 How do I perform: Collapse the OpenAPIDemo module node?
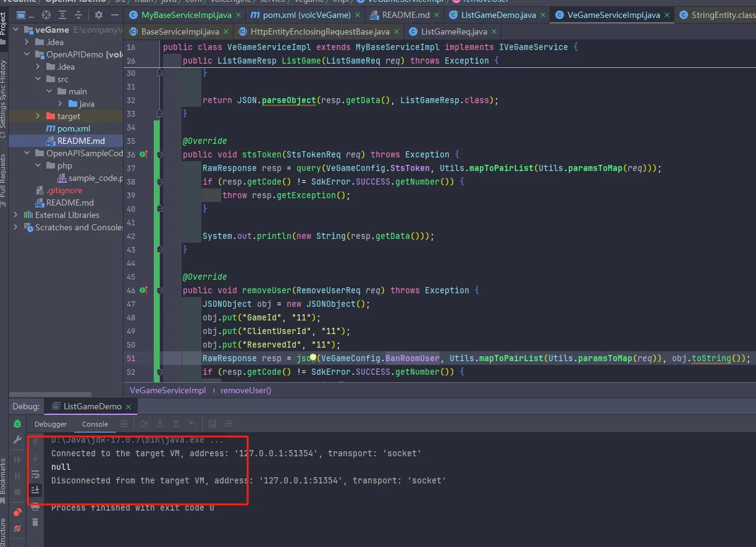(27, 54)
